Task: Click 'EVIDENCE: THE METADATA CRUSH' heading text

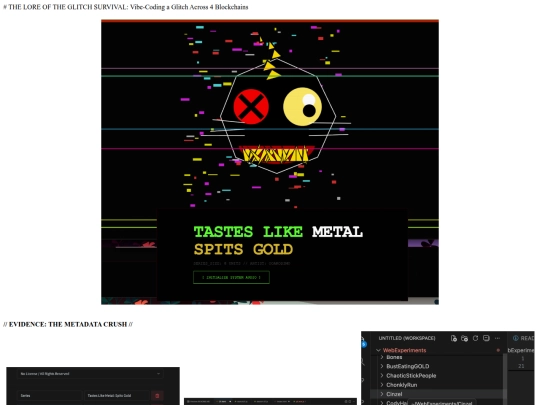Action: point(68,324)
